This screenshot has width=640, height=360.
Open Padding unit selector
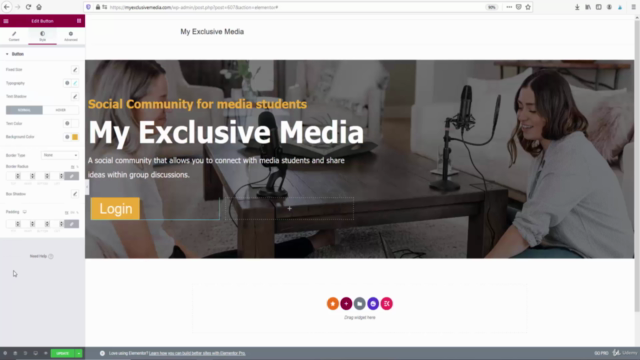[71, 213]
